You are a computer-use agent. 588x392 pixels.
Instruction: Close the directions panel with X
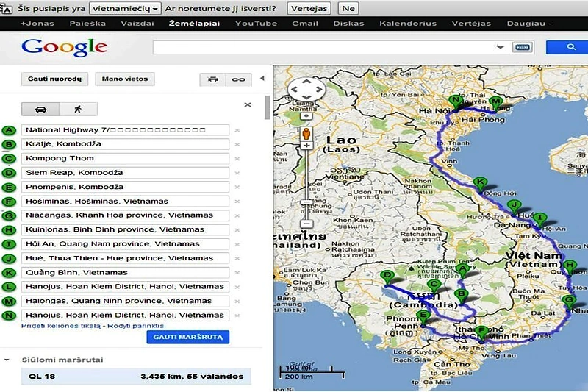pyautogui.click(x=248, y=105)
